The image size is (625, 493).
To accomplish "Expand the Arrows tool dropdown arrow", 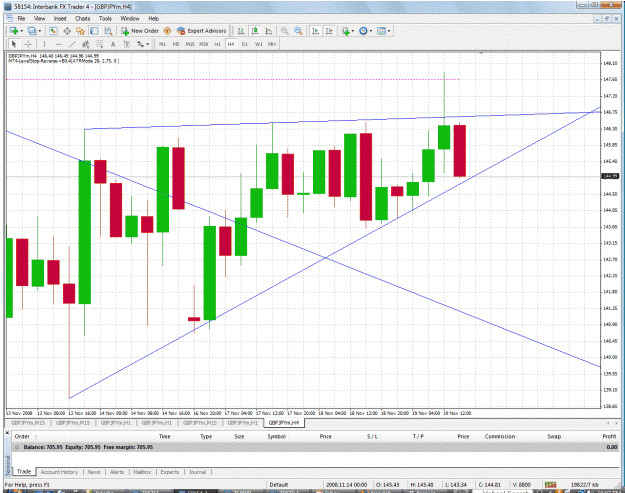I will 147,44.
